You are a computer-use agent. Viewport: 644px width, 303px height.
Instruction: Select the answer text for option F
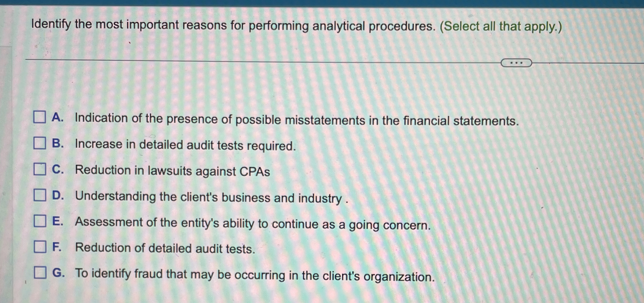tap(165, 248)
